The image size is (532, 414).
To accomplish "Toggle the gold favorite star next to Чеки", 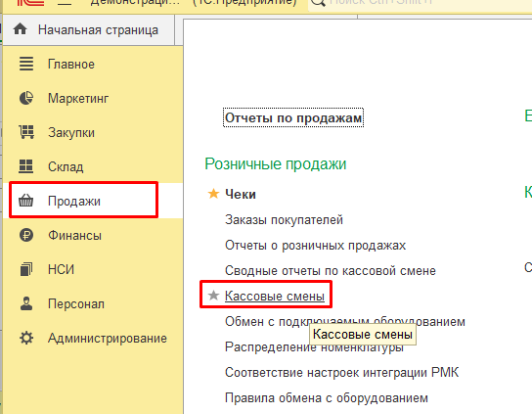I will point(213,194).
